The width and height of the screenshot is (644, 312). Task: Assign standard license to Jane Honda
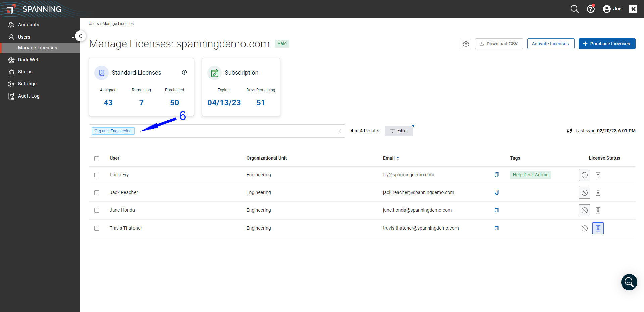tap(598, 210)
